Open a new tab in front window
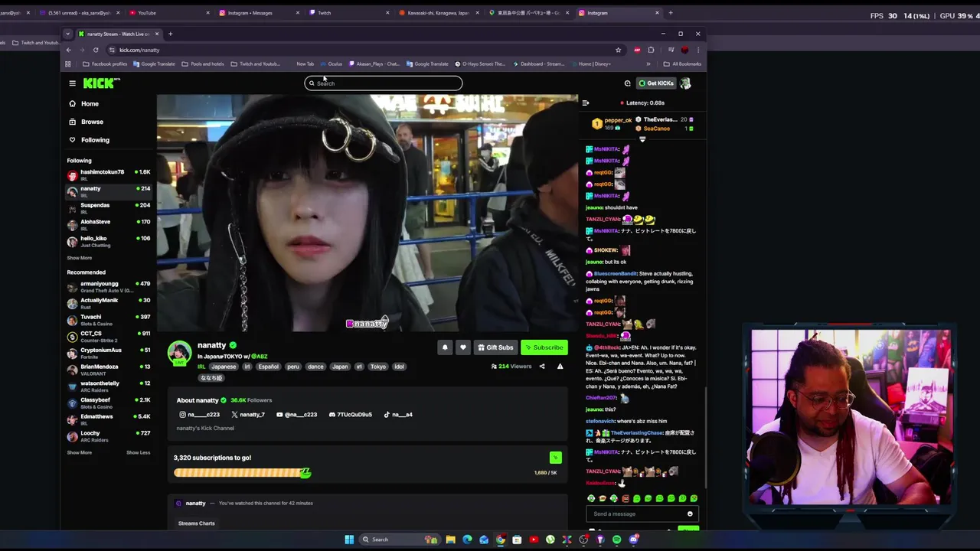 (x=170, y=34)
